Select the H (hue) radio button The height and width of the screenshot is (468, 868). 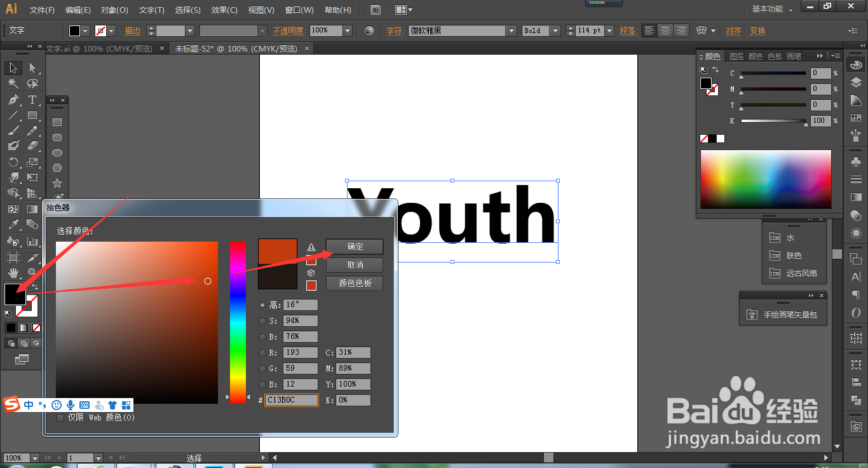pos(262,305)
